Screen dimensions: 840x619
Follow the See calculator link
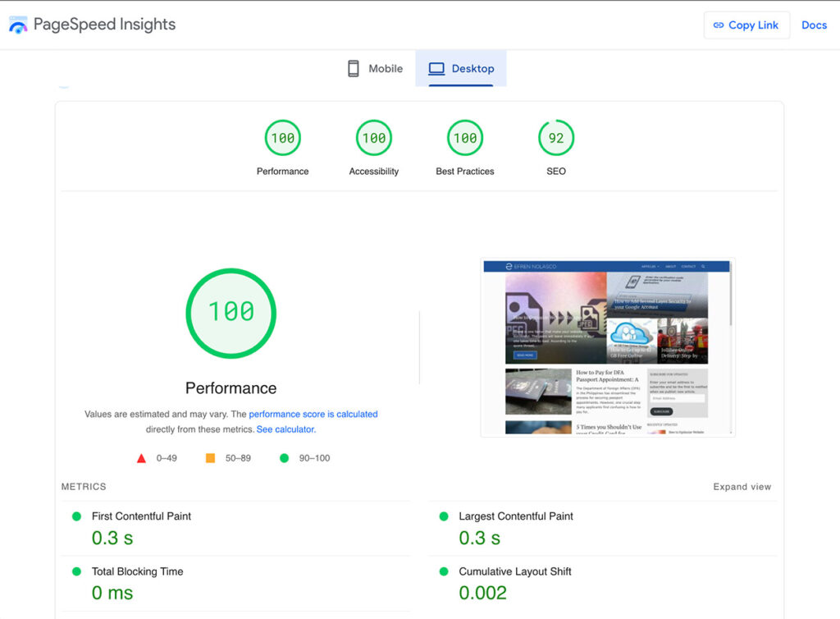[285, 429]
